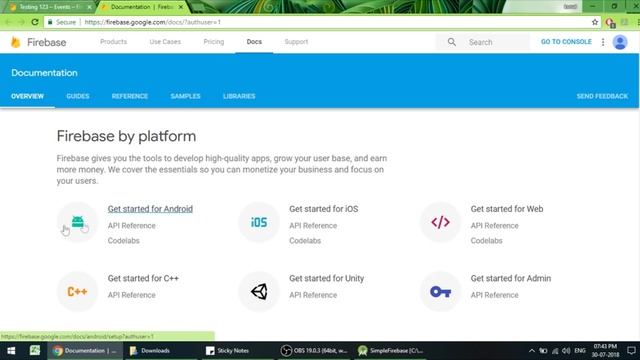Click Go To Console

click(x=566, y=42)
